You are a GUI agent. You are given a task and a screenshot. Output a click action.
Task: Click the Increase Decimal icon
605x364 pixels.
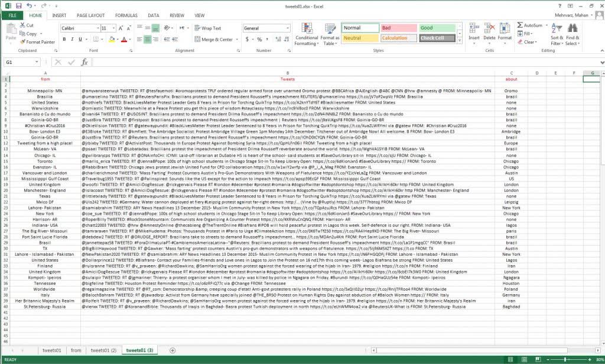click(x=278, y=40)
